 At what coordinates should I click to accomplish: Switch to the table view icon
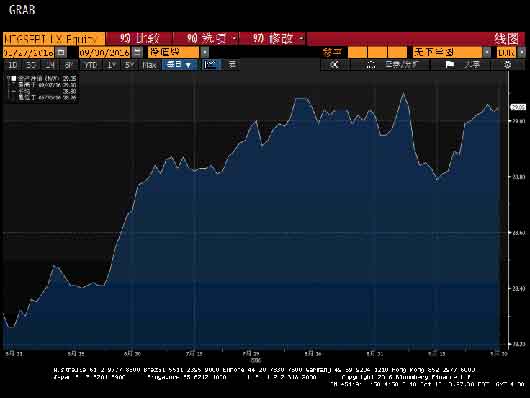tap(232, 64)
